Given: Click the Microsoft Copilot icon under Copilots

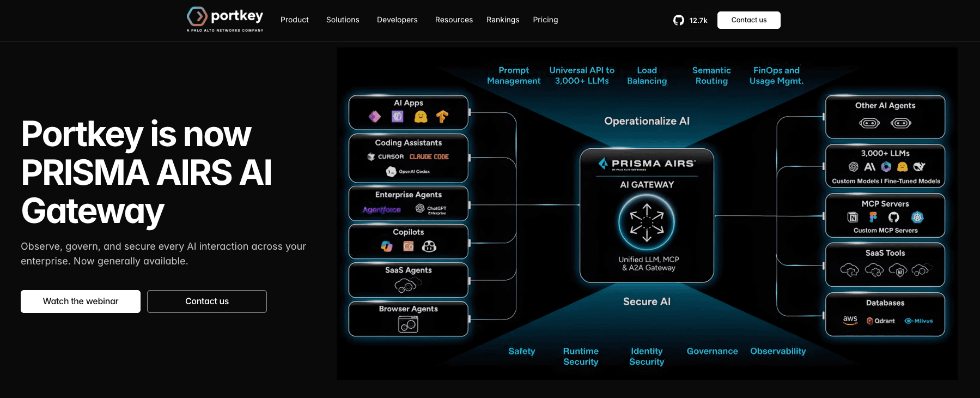Looking at the screenshot, I should (x=387, y=246).
